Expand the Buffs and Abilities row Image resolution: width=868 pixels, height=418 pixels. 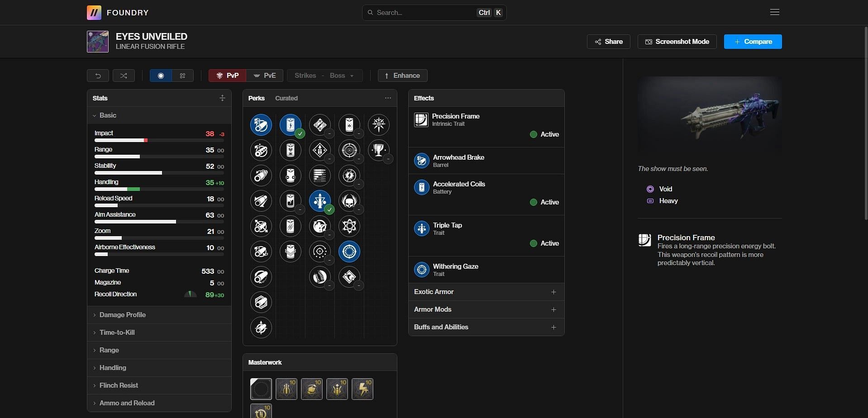click(x=486, y=327)
